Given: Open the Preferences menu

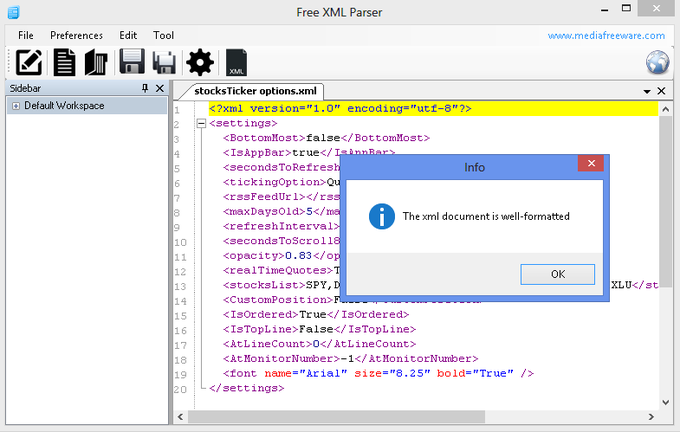Looking at the screenshot, I should point(76,35).
